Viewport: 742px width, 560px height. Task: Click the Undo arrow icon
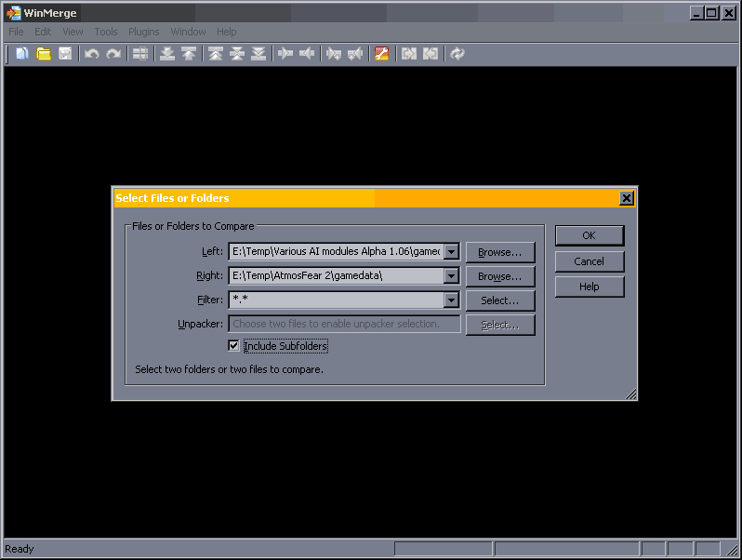[x=92, y=54]
